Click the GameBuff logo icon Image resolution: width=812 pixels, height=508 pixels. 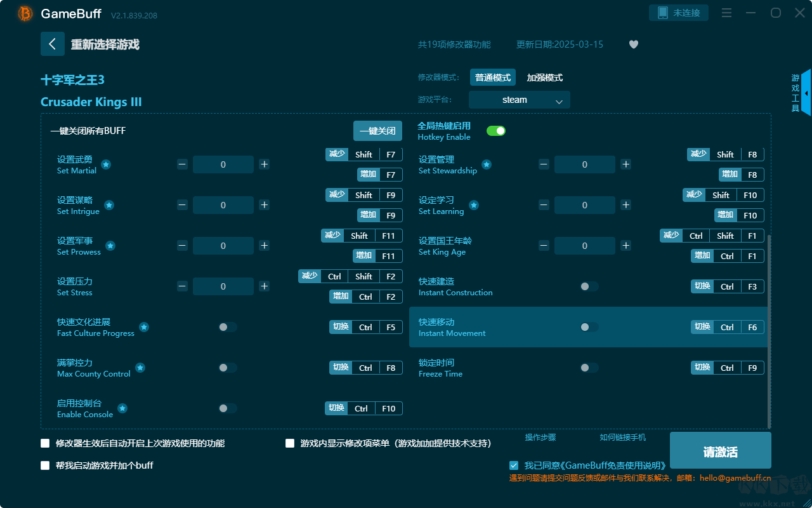click(x=25, y=13)
